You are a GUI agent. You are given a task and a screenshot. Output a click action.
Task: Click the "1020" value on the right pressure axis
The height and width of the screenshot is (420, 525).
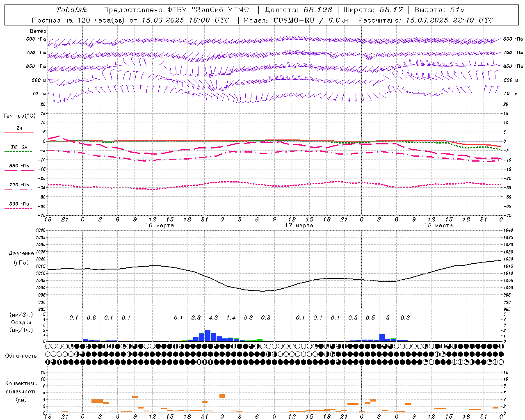[508, 259]
